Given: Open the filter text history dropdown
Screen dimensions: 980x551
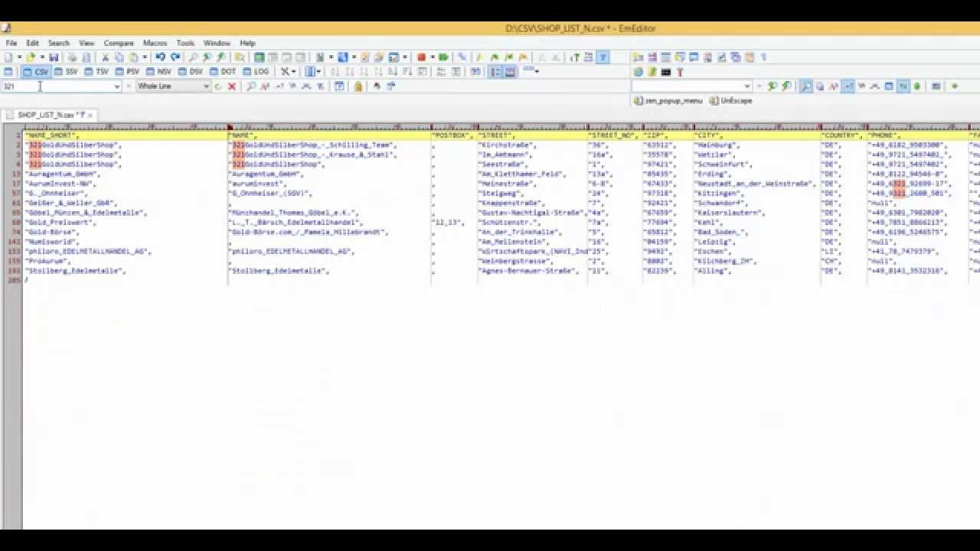Looking at the screenshot, I should point(117,86).
